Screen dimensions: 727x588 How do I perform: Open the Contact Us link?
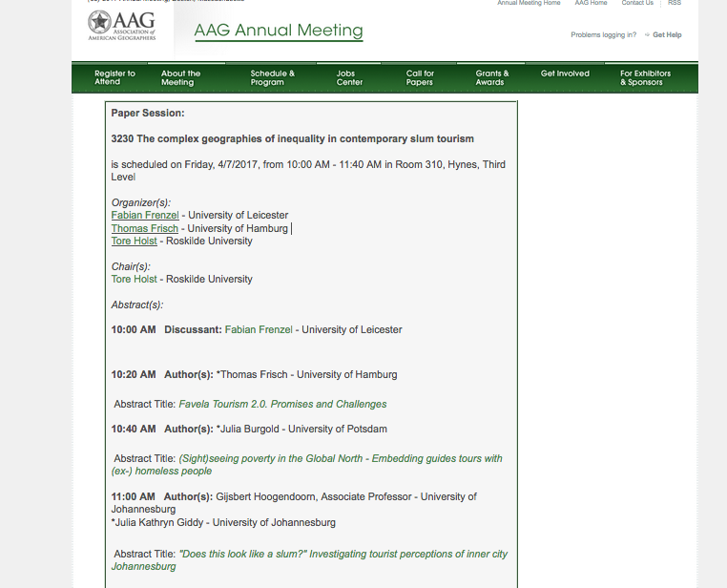(637, 3)
